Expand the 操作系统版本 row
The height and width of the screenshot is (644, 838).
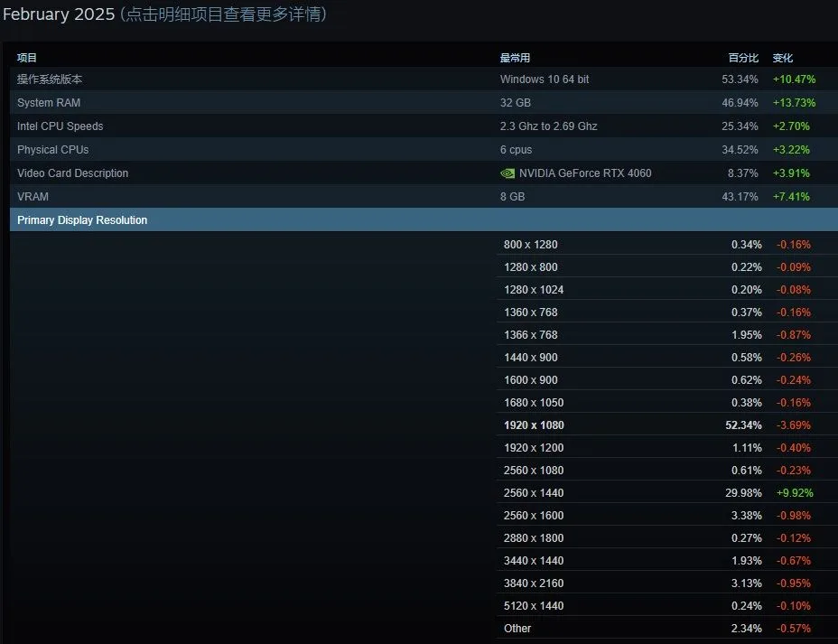coord(50,79)
